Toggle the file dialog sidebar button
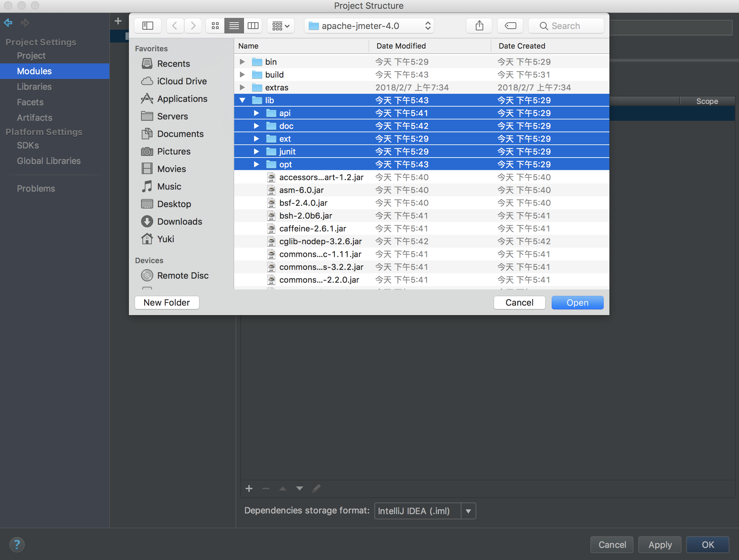 tap(147, 26)
